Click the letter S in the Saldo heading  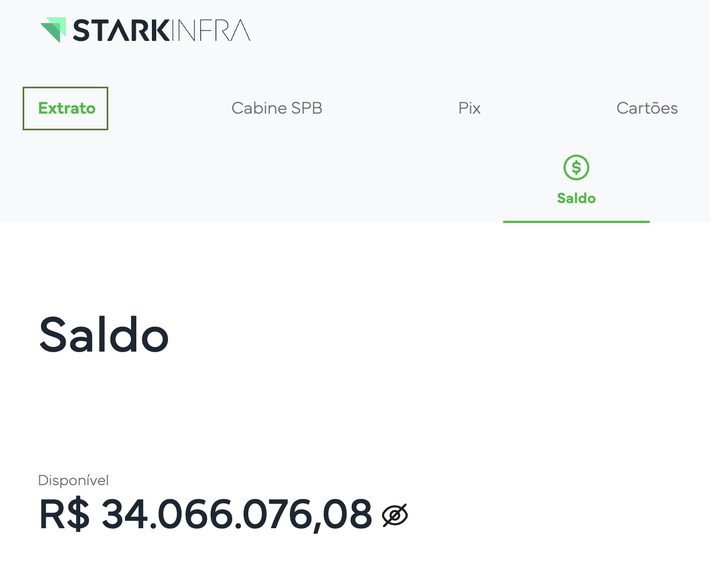tap(55, 335)
